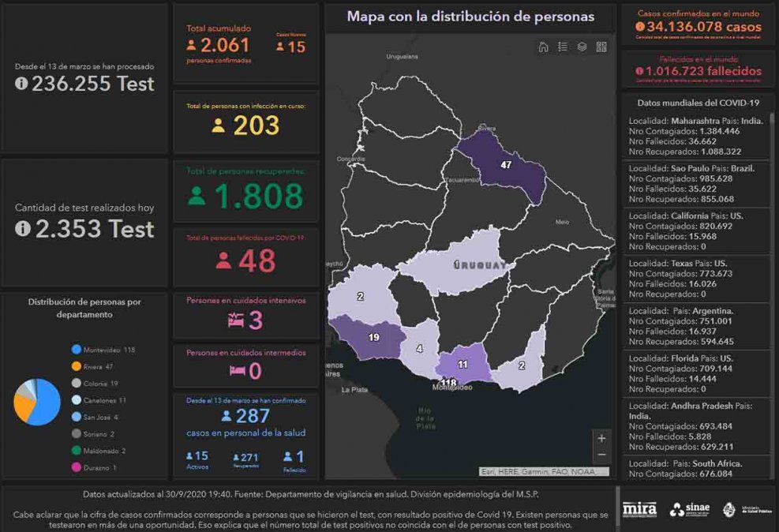The image size is (779, 532).
Task: Click the sinae logo in the footer
Action: [x=688, y=509]
